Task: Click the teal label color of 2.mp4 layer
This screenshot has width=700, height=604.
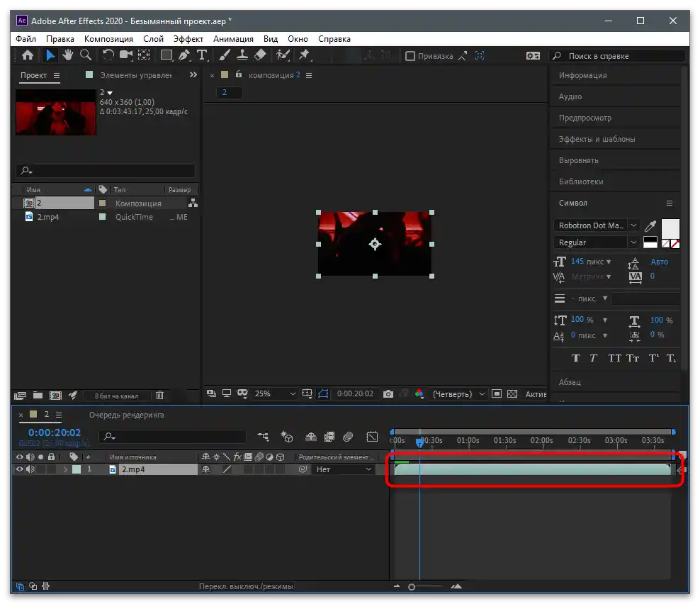Action: pos(77,469)
